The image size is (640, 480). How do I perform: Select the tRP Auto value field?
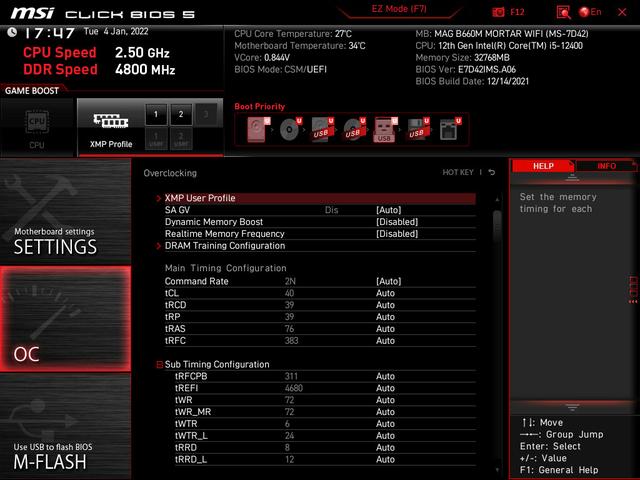pyautogui.click(x=385, y=317)
